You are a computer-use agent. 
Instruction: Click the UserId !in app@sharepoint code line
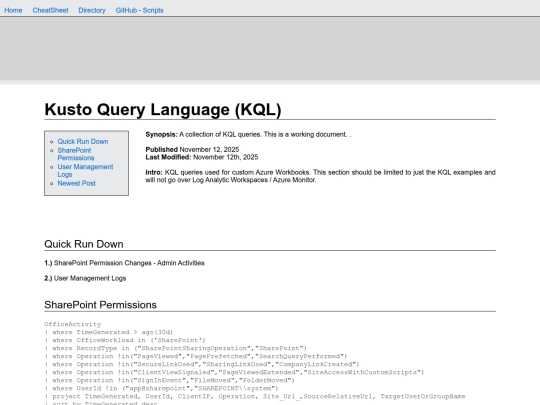(x=161, y=388)
